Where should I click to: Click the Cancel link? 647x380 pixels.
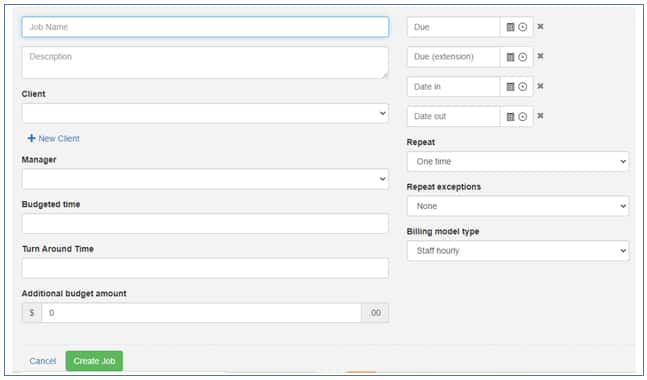(43, 361)
